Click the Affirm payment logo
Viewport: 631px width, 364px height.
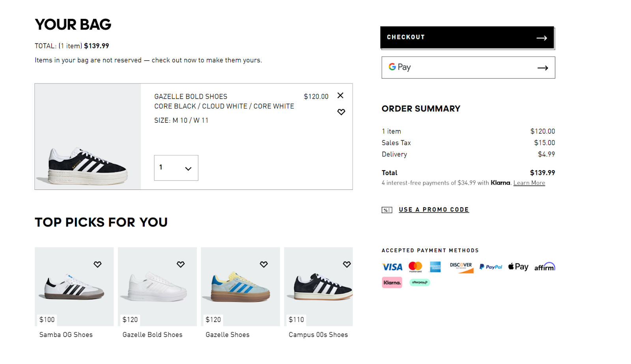point(545,267)
